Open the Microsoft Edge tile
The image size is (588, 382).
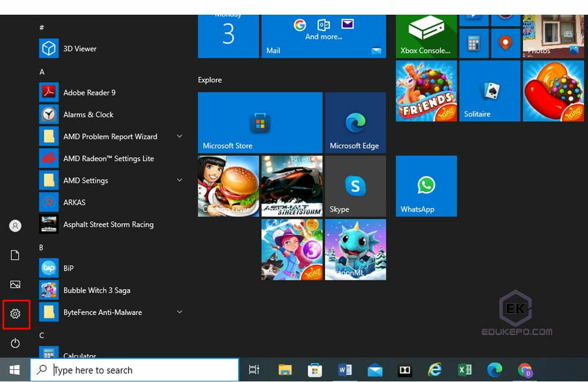coord(355,122)
